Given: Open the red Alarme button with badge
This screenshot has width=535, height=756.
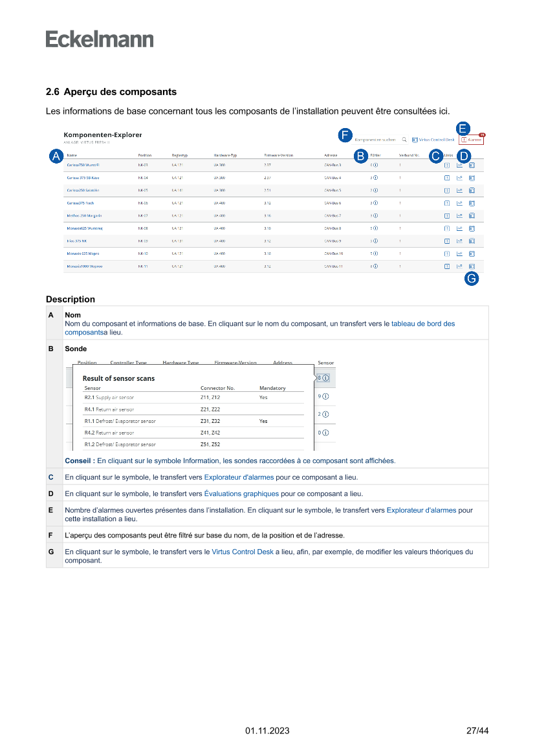Looking at the screenshot, I should [471, 140].
